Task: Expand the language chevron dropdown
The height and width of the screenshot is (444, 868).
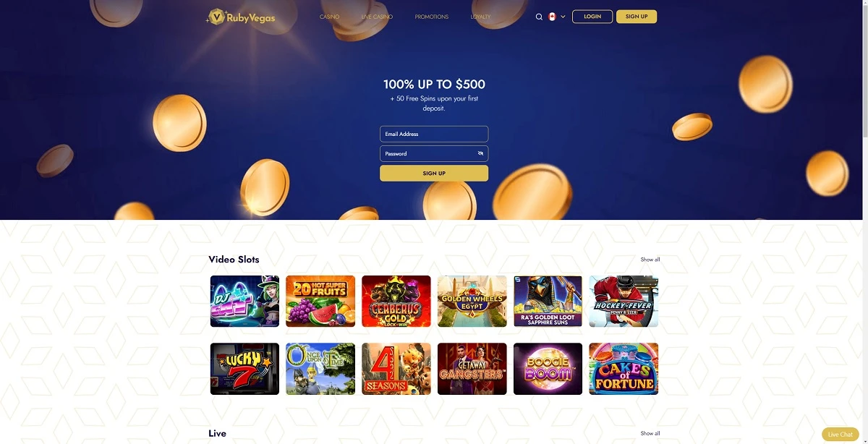Action: [x=563, y=17]
